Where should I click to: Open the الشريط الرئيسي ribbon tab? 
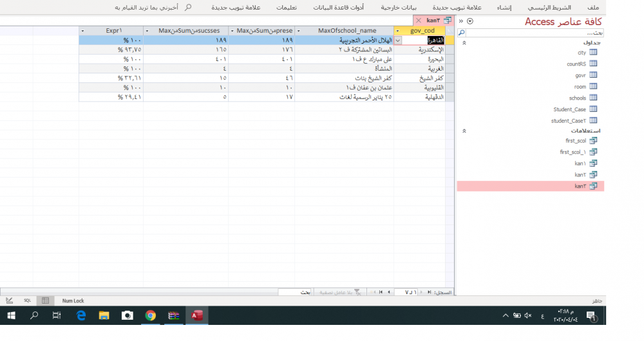[549, 7]
